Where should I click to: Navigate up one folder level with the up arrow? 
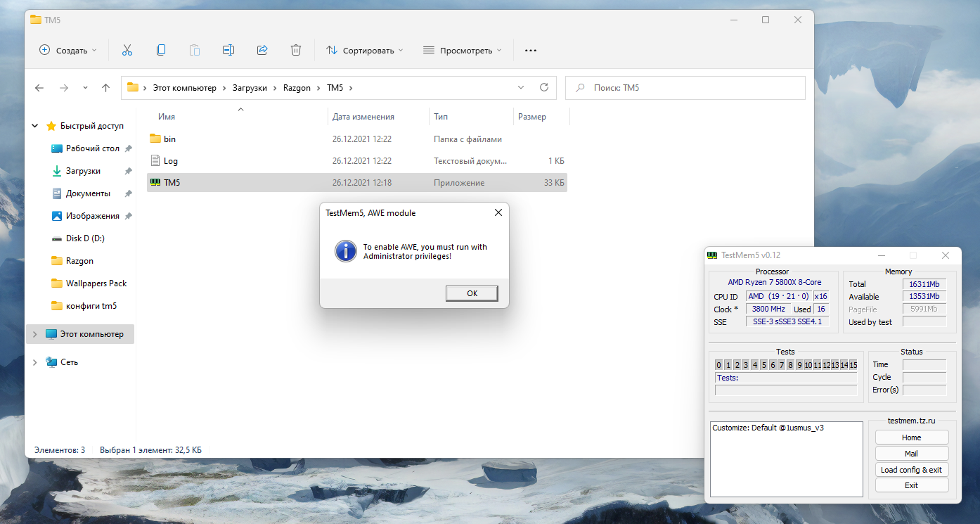(x=106, y=88)
